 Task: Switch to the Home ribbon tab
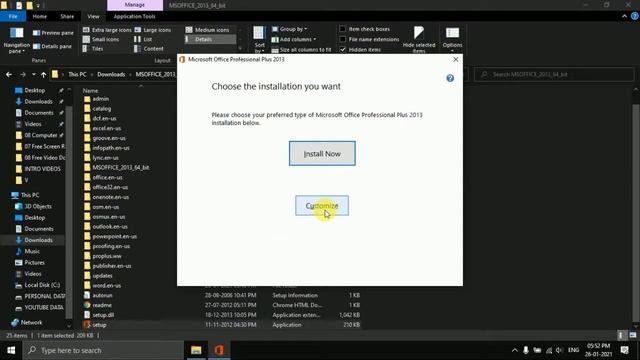(x=40, y=16)
